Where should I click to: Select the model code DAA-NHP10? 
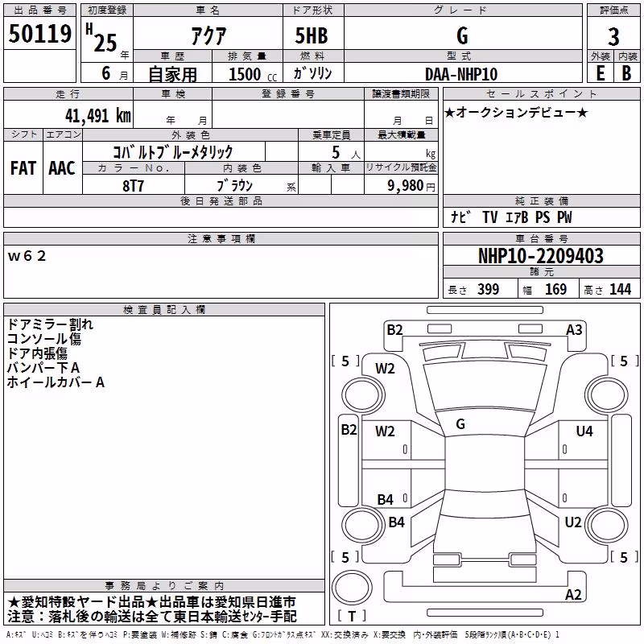461,74
